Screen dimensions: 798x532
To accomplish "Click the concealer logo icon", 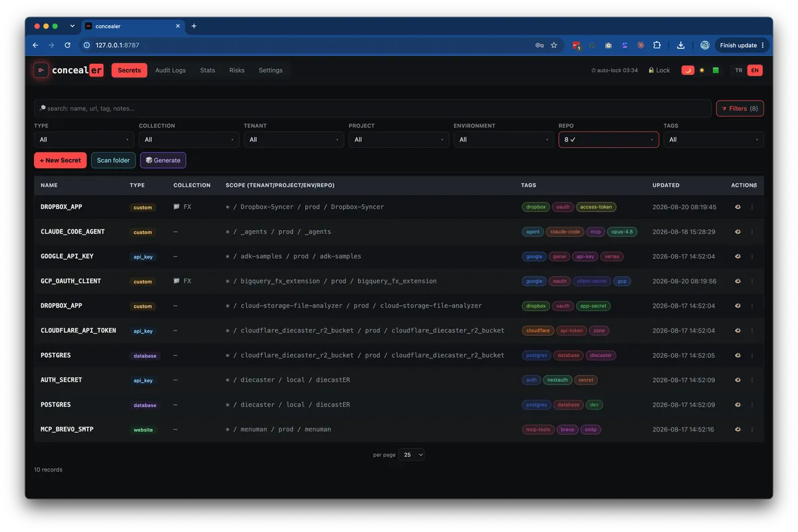I will pos(41,70).
